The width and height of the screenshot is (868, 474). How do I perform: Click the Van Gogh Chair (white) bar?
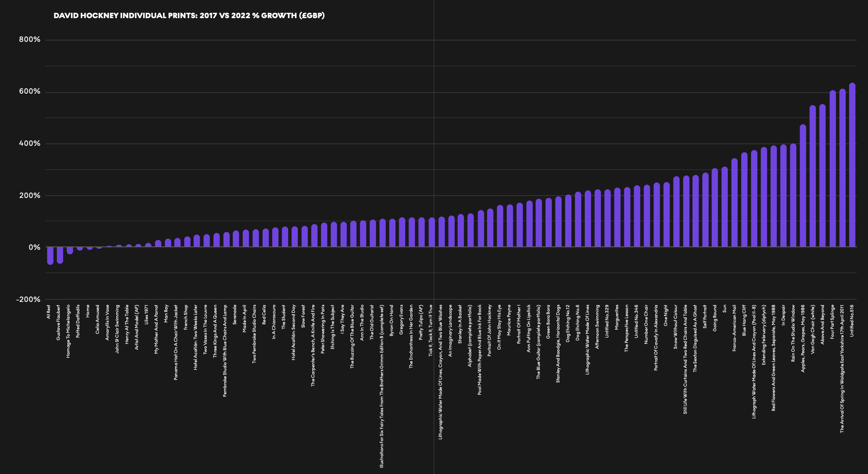[x=813, y=176]
